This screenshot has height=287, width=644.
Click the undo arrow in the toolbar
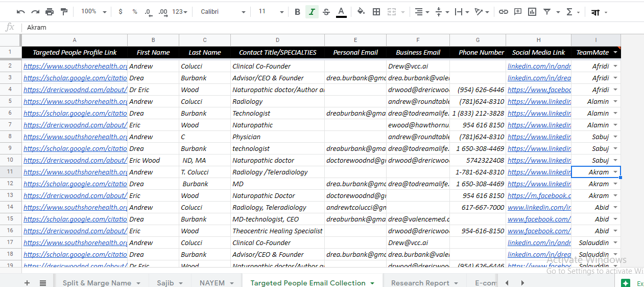point(20,12)
